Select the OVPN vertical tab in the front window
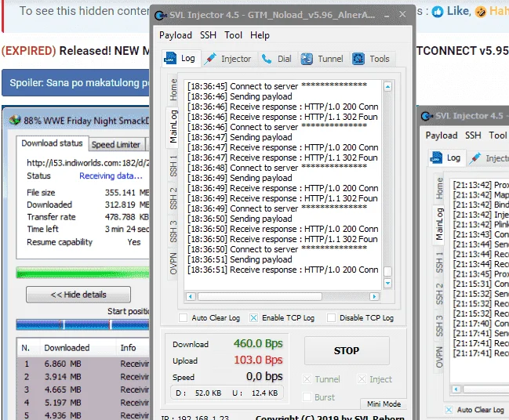 [x=173, y=263]
